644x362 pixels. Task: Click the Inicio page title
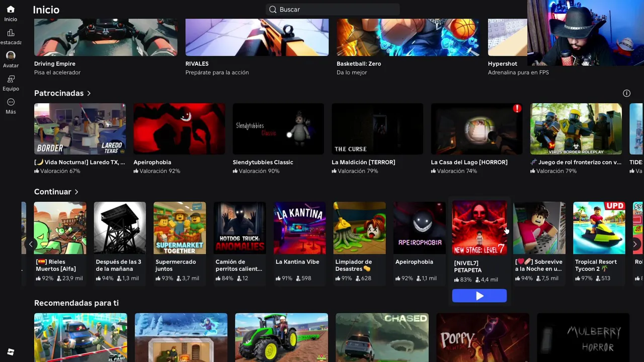(x=46, y=10)
